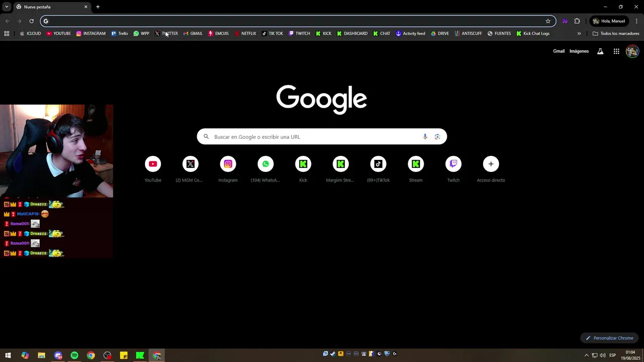Image resolution: width=644 pixels, height=362 pixels.
Task: Open the Stream shortcut tile
Action: [416, 169]
